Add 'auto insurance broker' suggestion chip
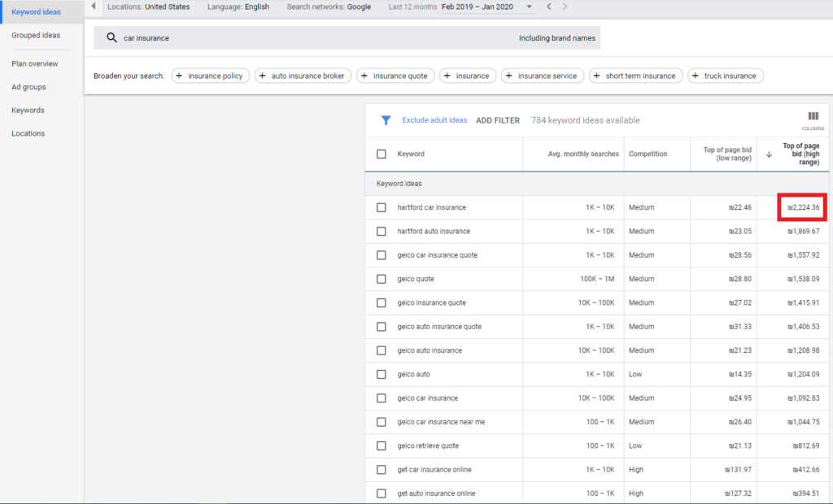Viewport: 833px width, 504px height. 303,76
